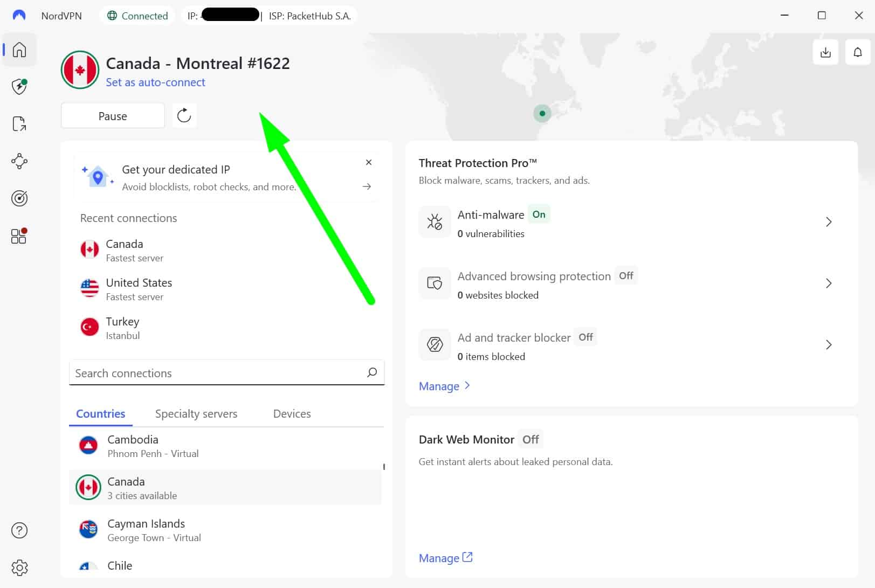
Task: Click the Advanced browsing protection icon
Action: (435, 283)
